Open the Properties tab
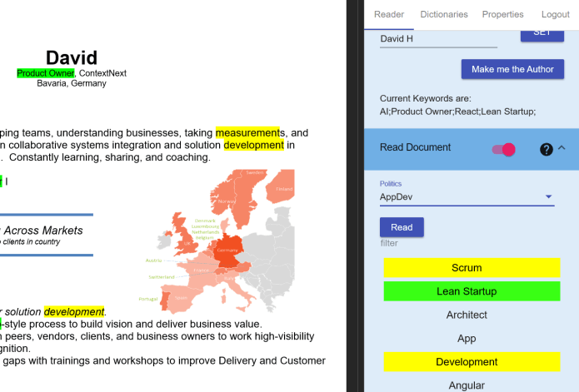Image resolution: width=579 pixels, height=392 pixels. [502, 14]
